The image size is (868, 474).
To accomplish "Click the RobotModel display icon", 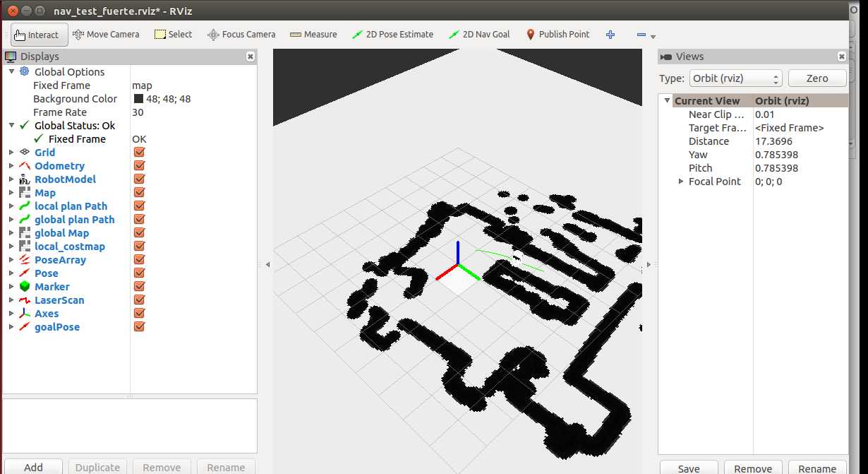I will point(24,179).
